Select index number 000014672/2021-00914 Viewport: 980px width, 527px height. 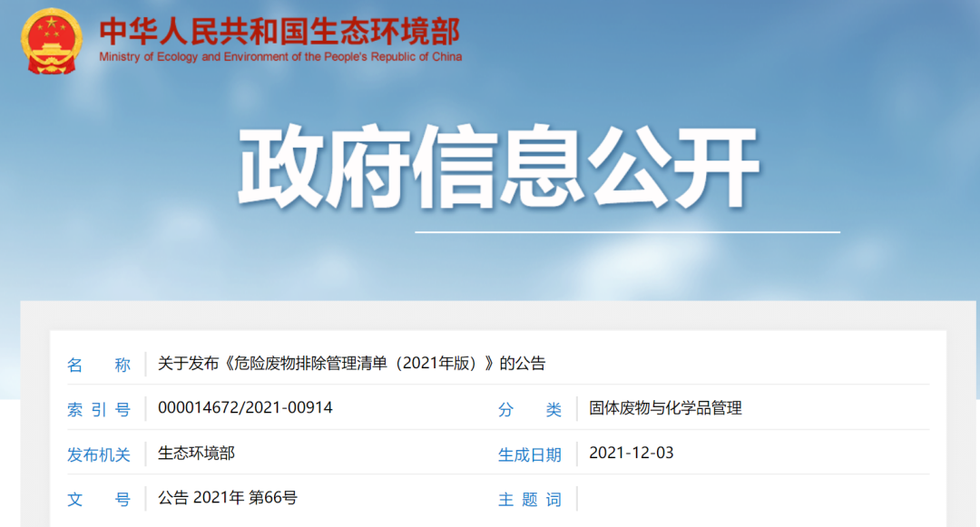coord(245,408)
